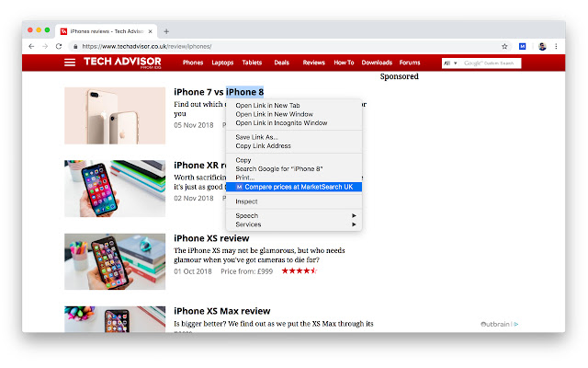Open the MarketSearch extension icon in toolbar
This screenshot has width=588, height=368.
click(x=522, y=46)
